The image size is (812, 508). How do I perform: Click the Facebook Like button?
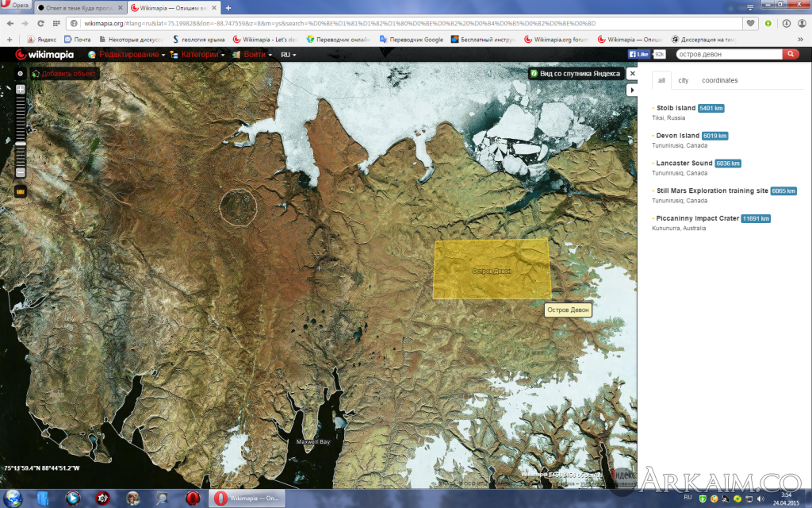pos(639,54)
